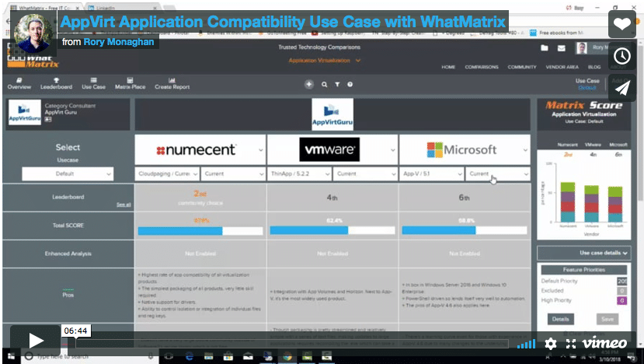This screenshot has width=644, height=364.
Task: Open Create Report toolbar item
Action: pyautogui.click(x=172, y=83)
